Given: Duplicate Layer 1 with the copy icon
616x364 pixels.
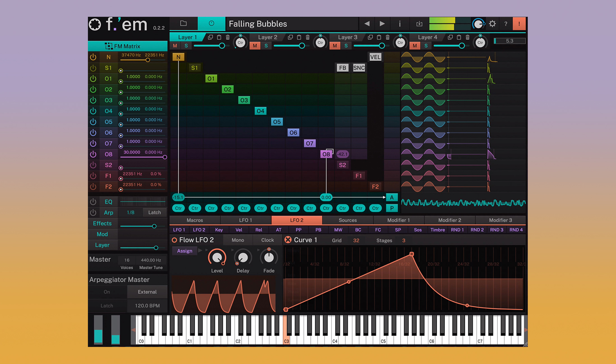Looking at the screenshot, I should point(211,37).
